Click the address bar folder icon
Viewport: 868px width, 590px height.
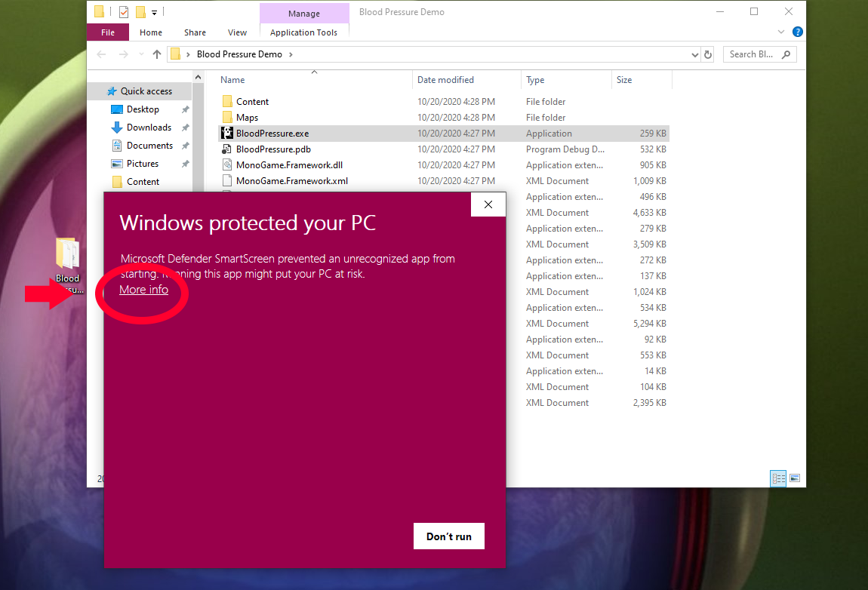175,54
